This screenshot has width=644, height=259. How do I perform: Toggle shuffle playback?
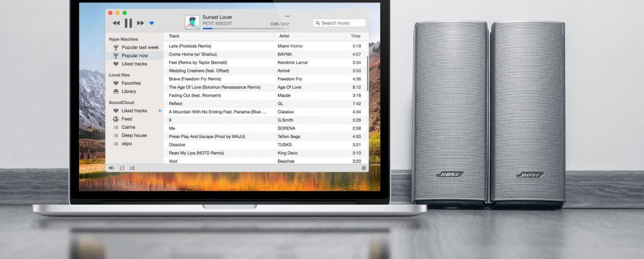coord(132,168)
